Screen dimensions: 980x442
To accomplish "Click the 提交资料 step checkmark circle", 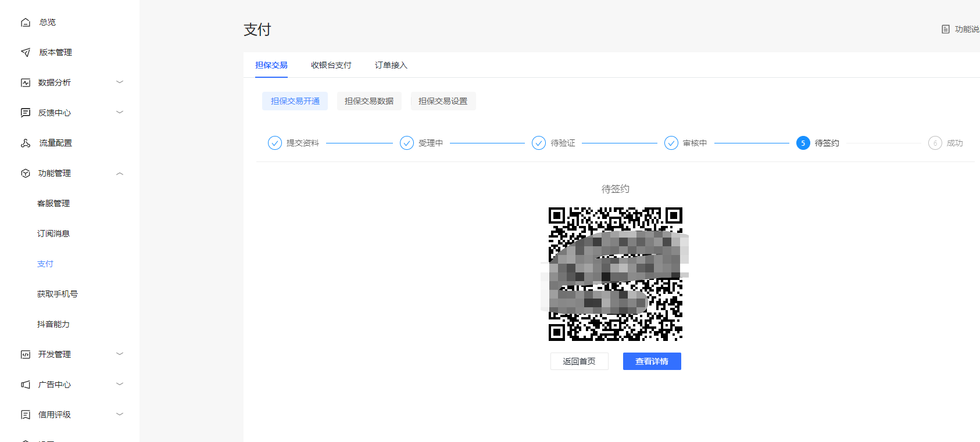I will pos(275,143).
